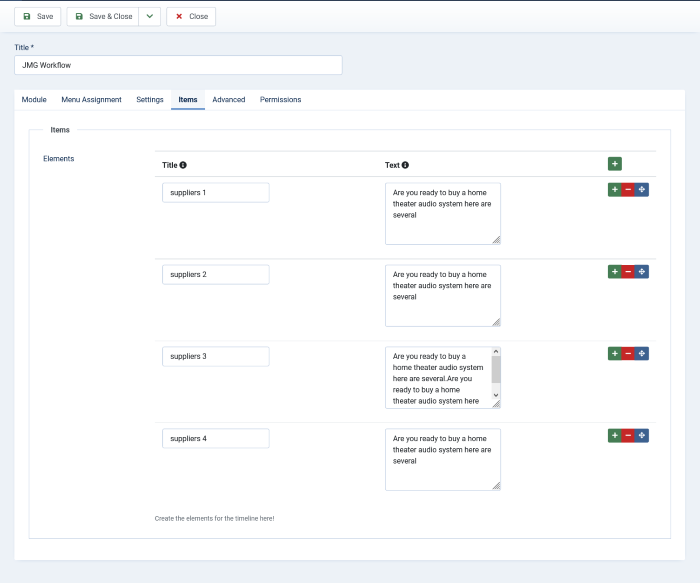Expand the Save & Close dropdown arrow
This screenshot has width=700, height=583.
pos(149,17)
